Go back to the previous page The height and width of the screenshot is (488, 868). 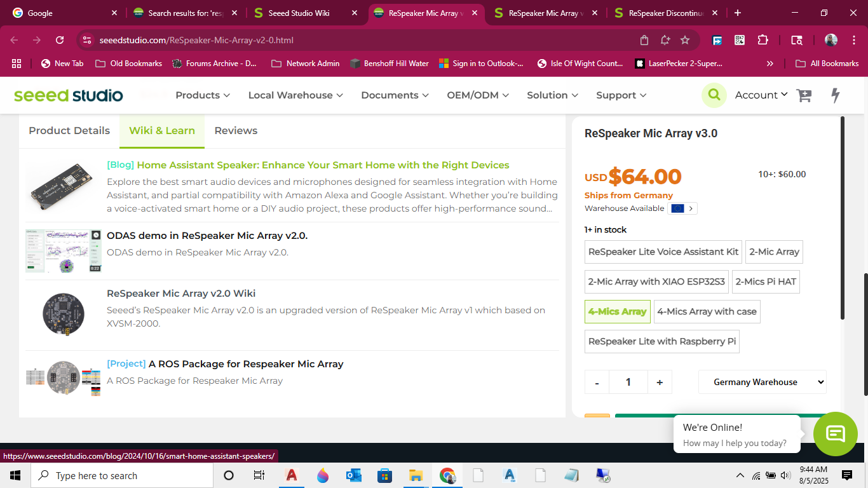(14, 40)
